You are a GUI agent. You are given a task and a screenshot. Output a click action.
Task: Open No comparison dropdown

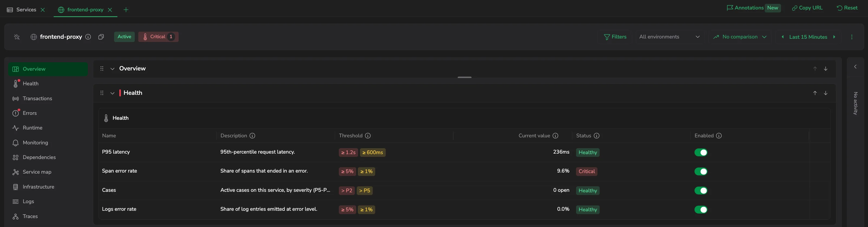point(740,37)
